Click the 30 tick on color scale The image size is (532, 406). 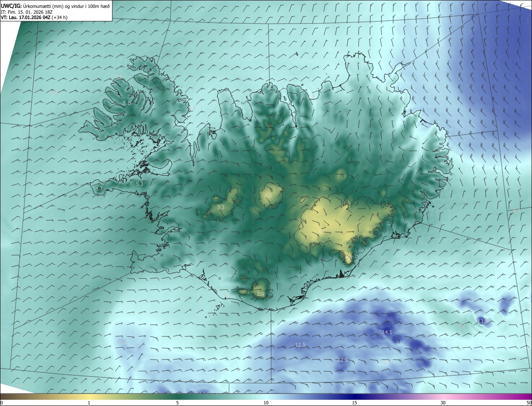443,403
